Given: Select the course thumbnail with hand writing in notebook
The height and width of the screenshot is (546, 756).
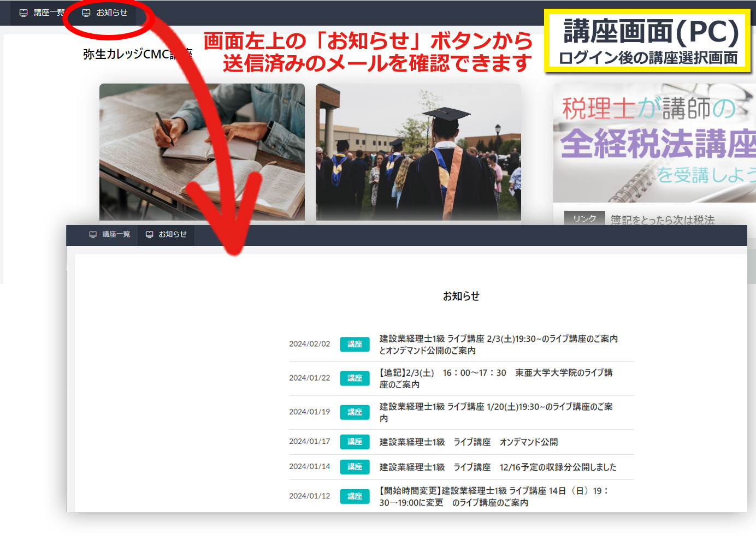Looking at the screenshot, I should (202, 152).
